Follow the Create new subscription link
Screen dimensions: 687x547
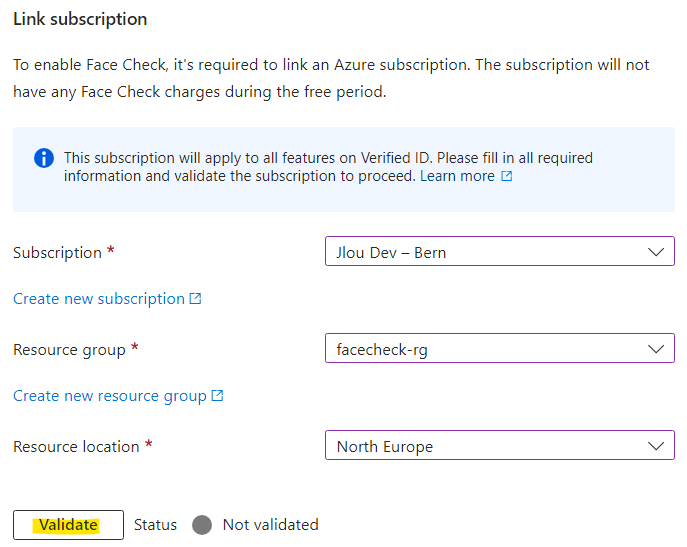(99, 299)
